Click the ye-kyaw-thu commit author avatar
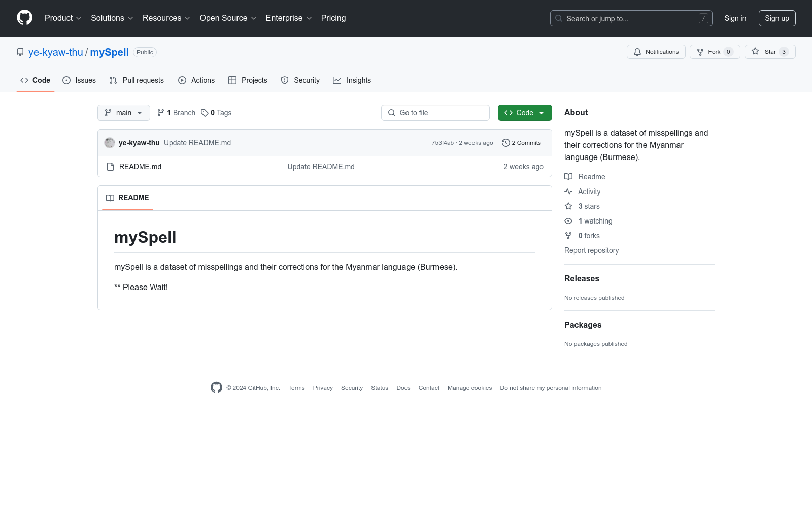The width and height of the screenshot is (812, 508). [x=110, y=143]
